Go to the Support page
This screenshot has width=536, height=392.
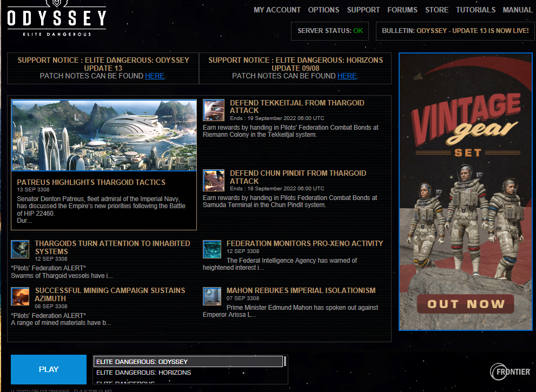363,10
